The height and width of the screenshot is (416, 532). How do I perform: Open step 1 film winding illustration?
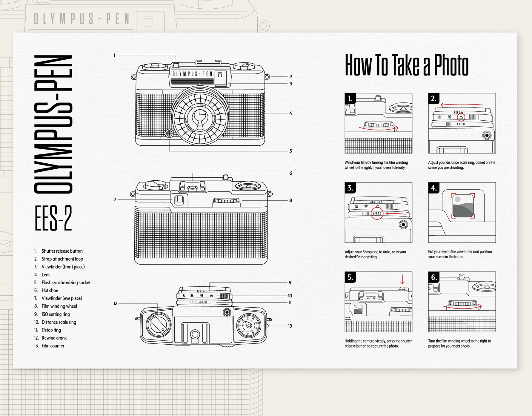coord(378,123)
